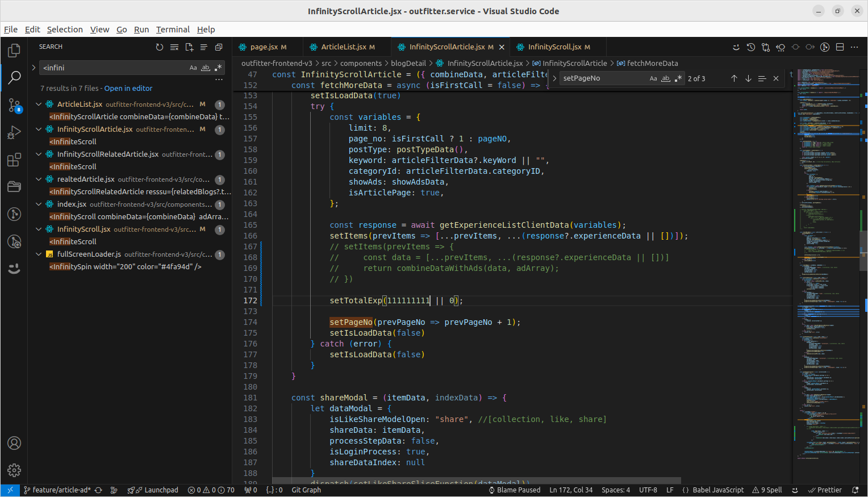
Task: Switch to ArticleList.jsx editor tab
Action: [343, 47]
